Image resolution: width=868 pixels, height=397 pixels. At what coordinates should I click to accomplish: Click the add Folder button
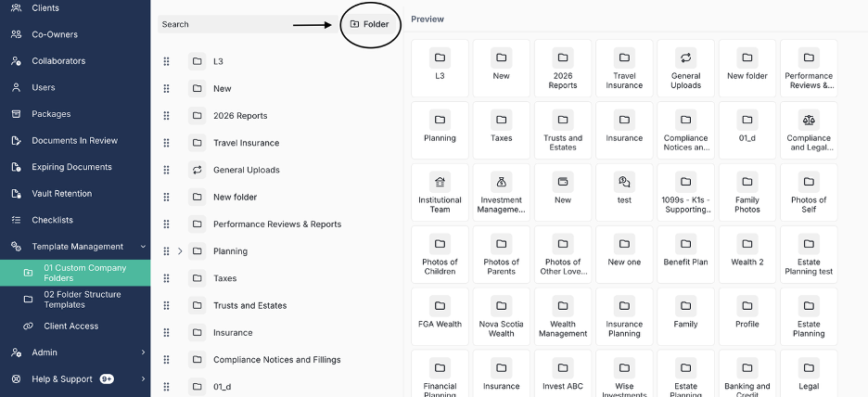tap(370, 24)
